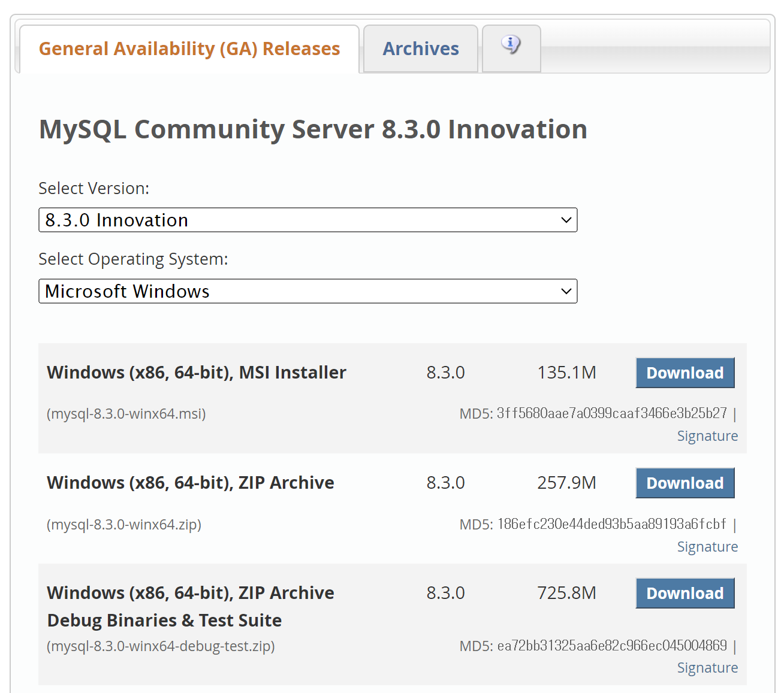Click the Windows (x86, 64-bit), MSI Installer title
This screenshot has height=693, width=784.
click(x=197, y=373)
